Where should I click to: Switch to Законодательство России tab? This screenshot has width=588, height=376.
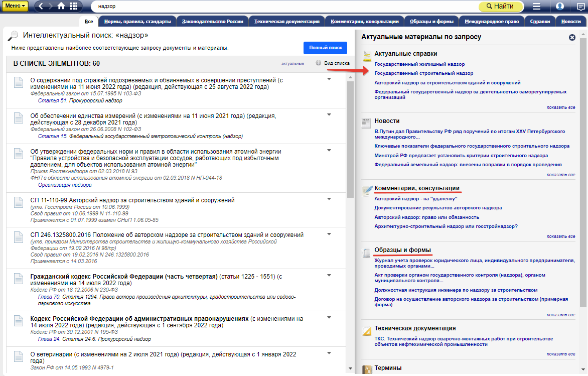[x=213, y=21]
